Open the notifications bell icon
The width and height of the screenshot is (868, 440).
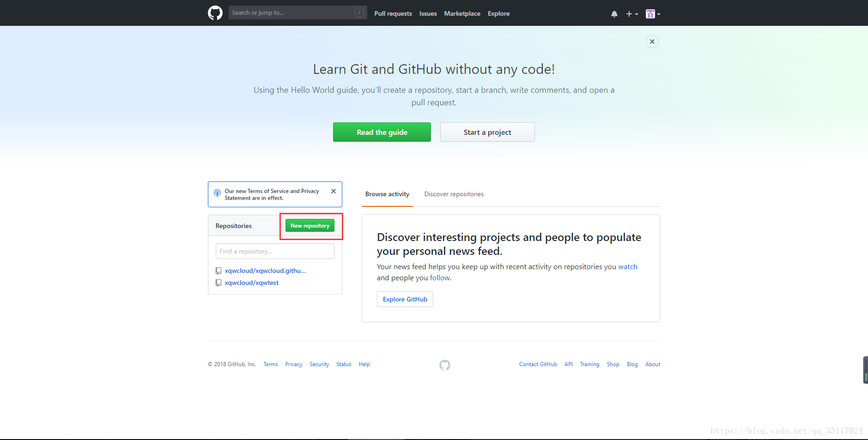(614, 14)
